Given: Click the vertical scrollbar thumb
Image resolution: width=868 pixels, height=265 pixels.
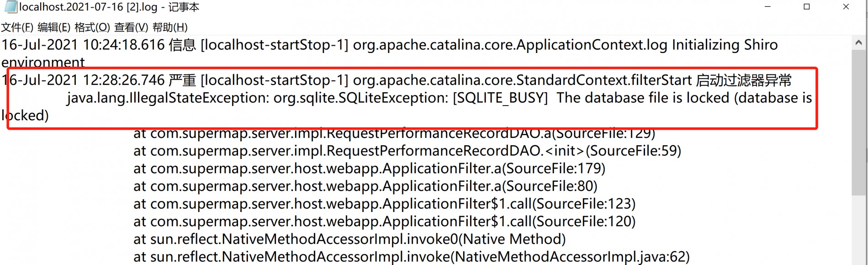Looking at the screenshot, I should coord(858,122).
